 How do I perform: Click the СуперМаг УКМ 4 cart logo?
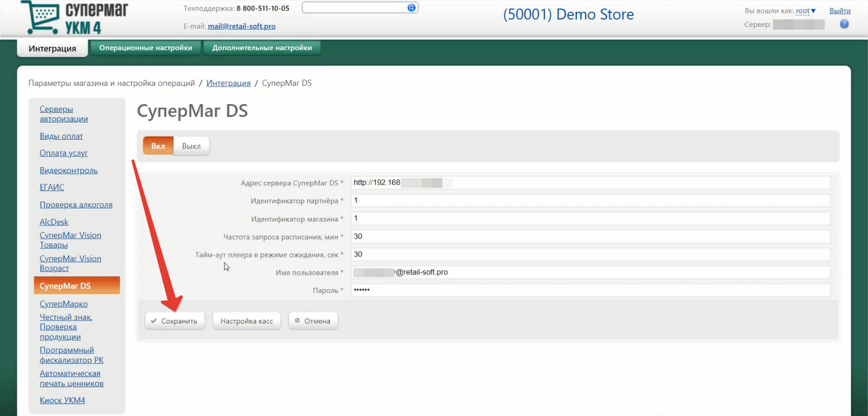(74, 17)
